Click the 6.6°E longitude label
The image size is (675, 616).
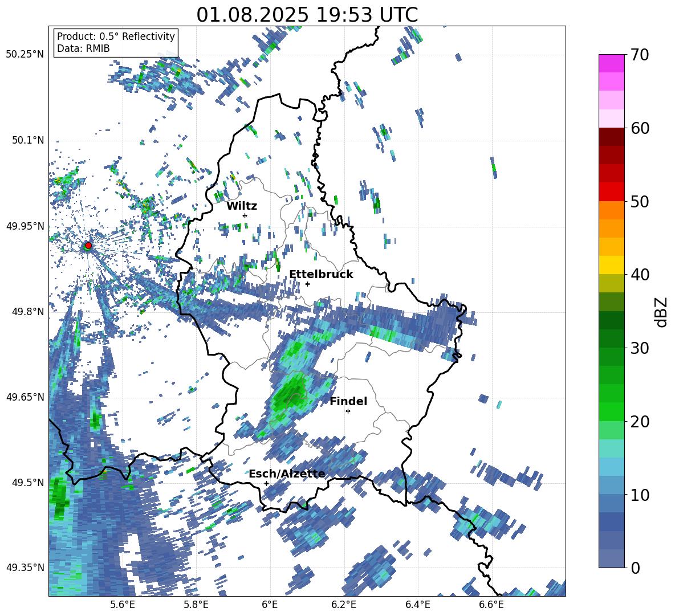(491, 605)
